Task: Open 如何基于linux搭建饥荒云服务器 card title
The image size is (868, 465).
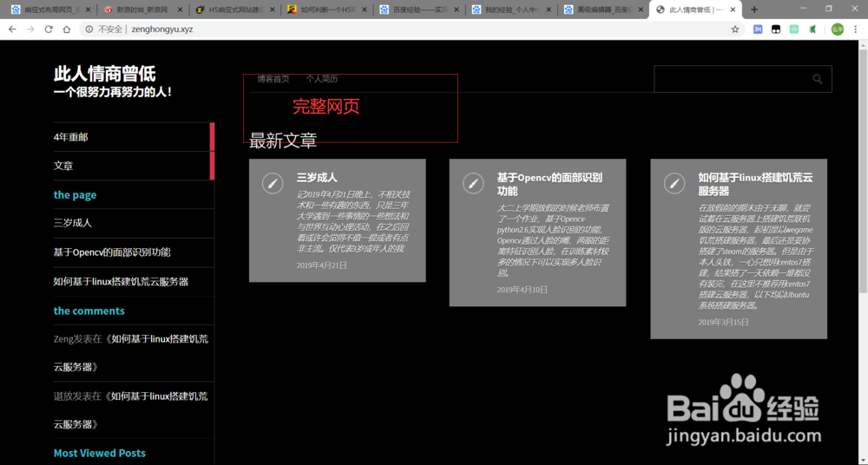Action: click(755, 184)
